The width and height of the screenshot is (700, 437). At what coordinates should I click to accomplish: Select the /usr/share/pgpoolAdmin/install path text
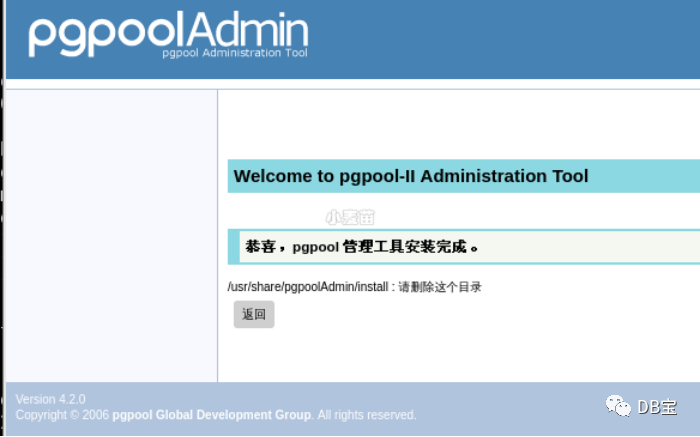(308, 287)
